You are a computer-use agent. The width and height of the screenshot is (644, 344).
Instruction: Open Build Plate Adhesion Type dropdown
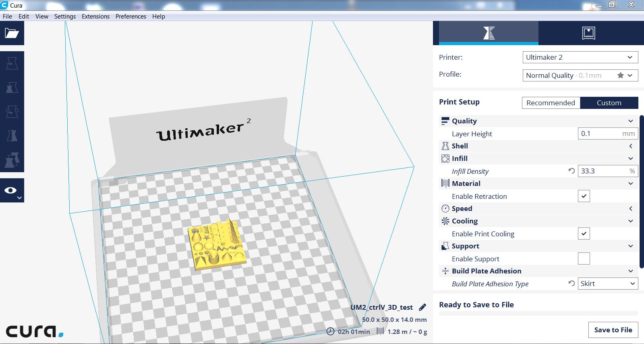pyautogui.click(x=608, y=284)
